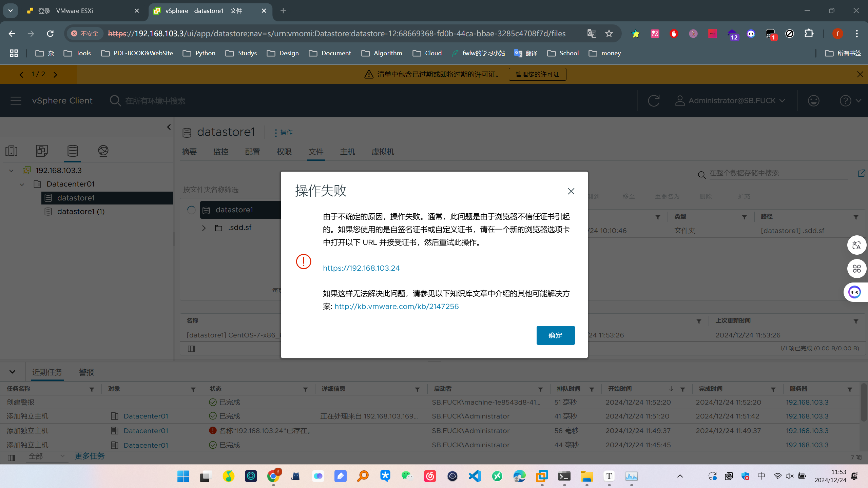Screen dimensions: 868x488
Task: Click the floating translate widget icon
Action: (x=856, y=245)
